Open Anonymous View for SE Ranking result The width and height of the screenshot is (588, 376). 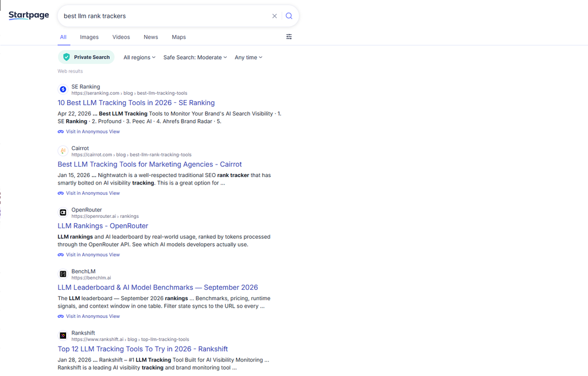pos(88,132)
